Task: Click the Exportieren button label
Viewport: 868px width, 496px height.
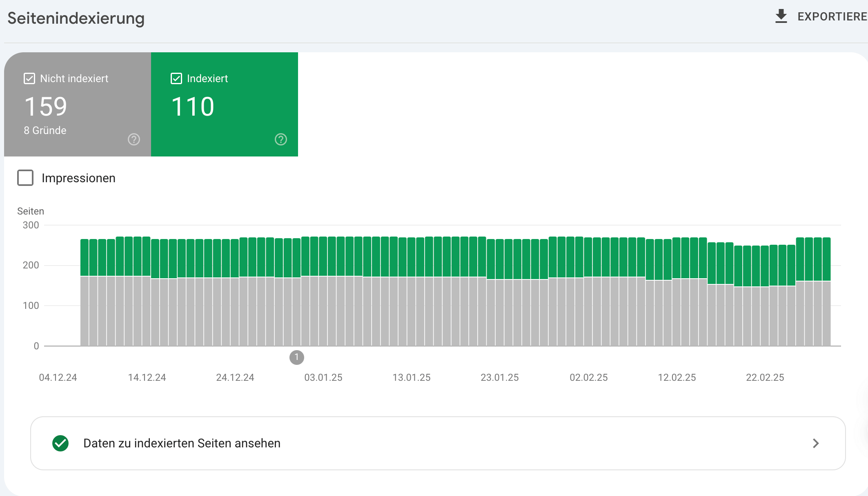Action: tap(832, 17)
